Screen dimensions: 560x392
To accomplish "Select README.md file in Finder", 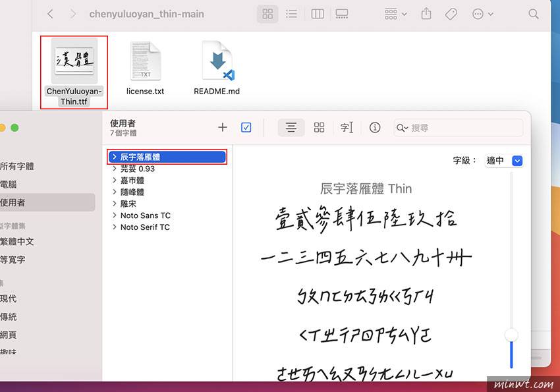I will pos(217,68).
